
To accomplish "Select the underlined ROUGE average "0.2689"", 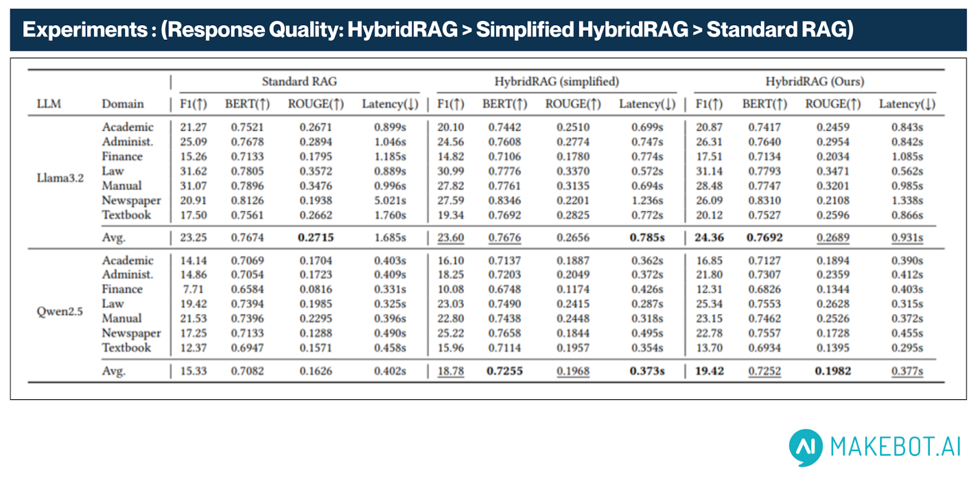I will click(x=833, y=238).
